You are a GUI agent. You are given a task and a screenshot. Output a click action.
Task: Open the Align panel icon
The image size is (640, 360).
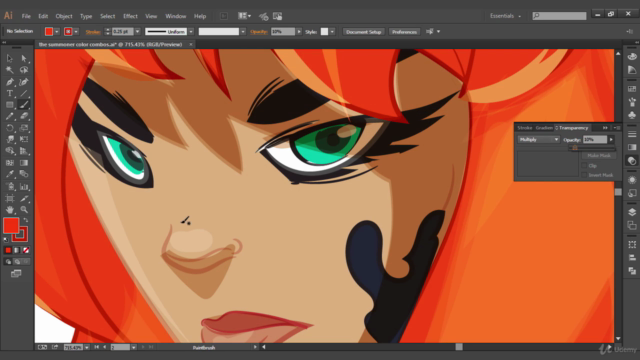(632, 257)
